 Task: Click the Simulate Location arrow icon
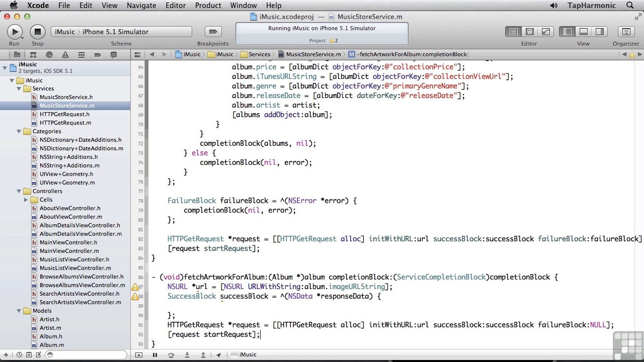[x=218, y=355]
